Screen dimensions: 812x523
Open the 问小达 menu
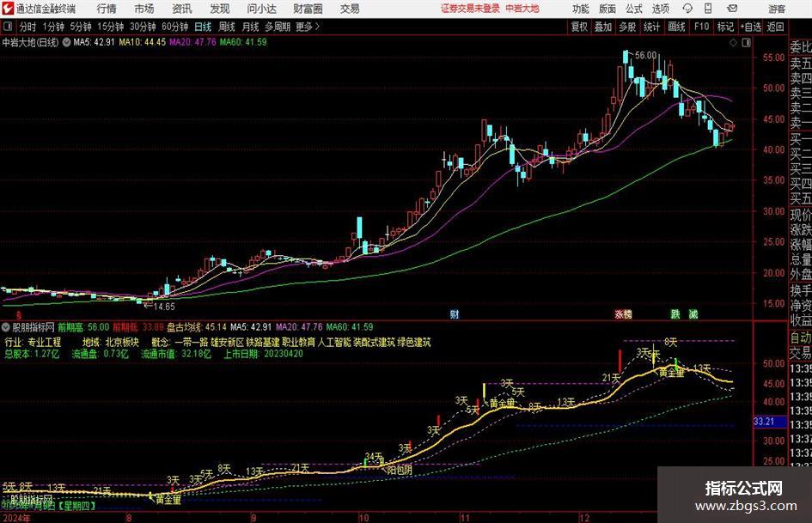[261, 9]
